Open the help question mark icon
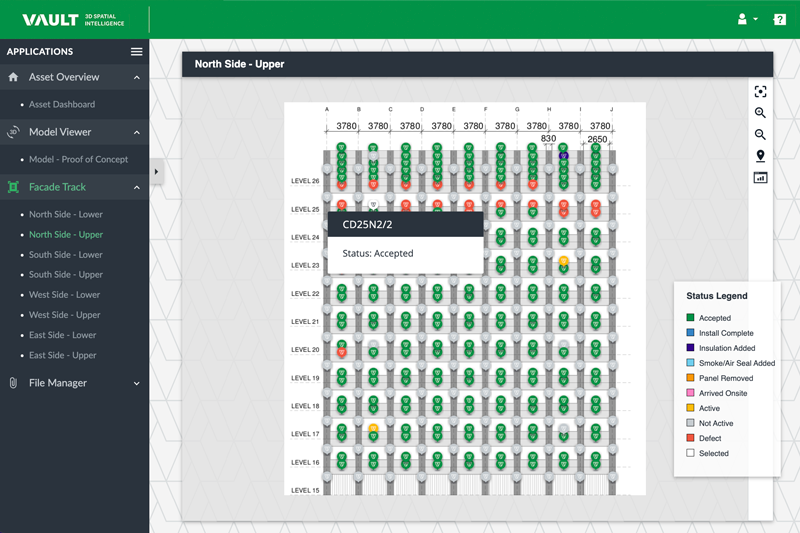Image resolution: width=800 pixels, height=533 pixels. pos(779,19)
